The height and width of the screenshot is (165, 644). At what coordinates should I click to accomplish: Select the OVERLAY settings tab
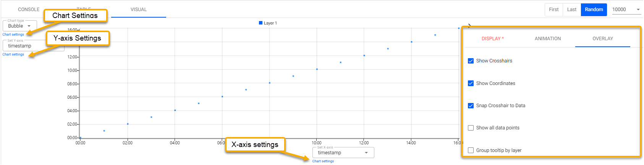[603, 39]
